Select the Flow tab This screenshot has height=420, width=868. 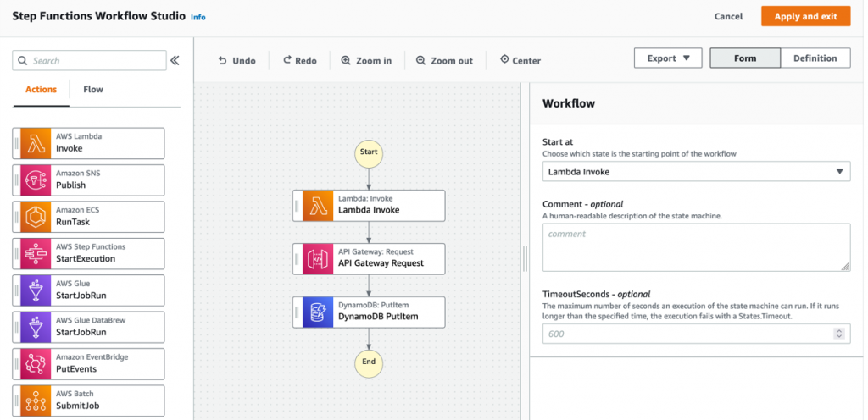coord(93,89)
